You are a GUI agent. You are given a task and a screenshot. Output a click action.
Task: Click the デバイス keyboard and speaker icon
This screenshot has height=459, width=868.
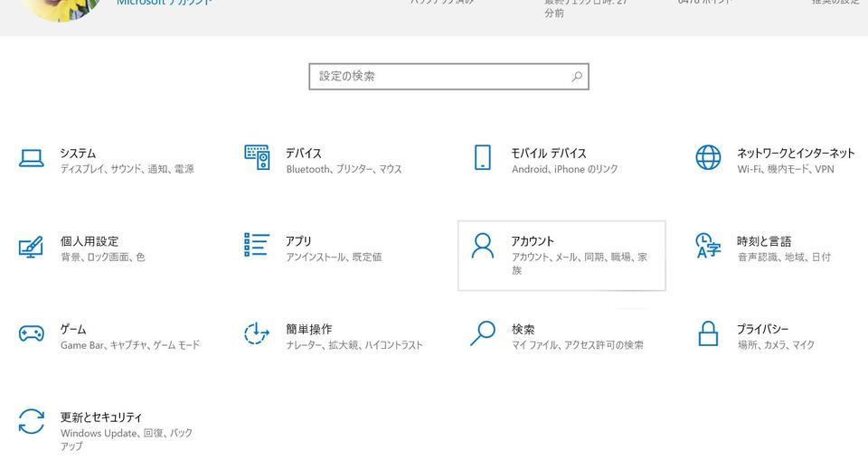tap(257, 157)
